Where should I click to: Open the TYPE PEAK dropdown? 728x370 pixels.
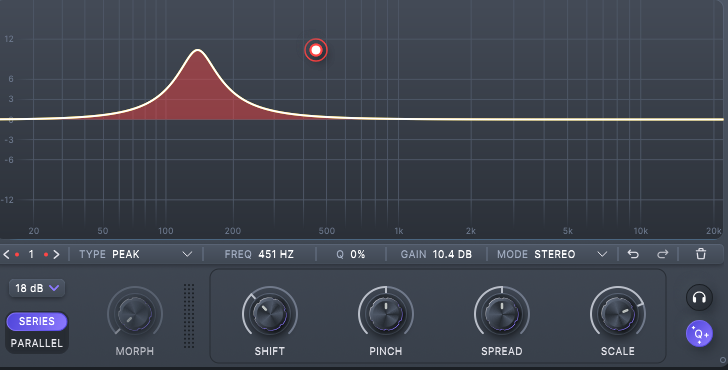click(x=136, y=254)
